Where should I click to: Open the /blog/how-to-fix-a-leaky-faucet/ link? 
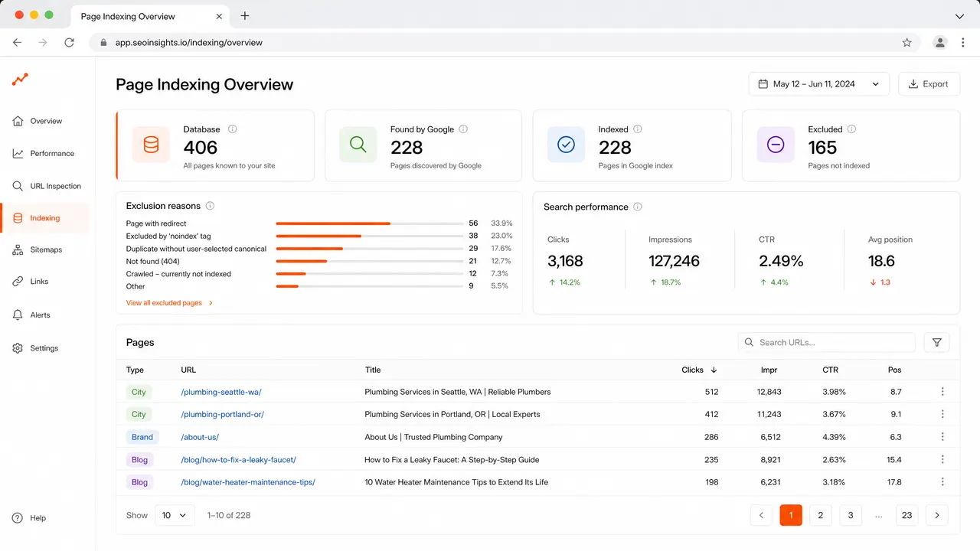pyautogui.click(x=238, y=460)
